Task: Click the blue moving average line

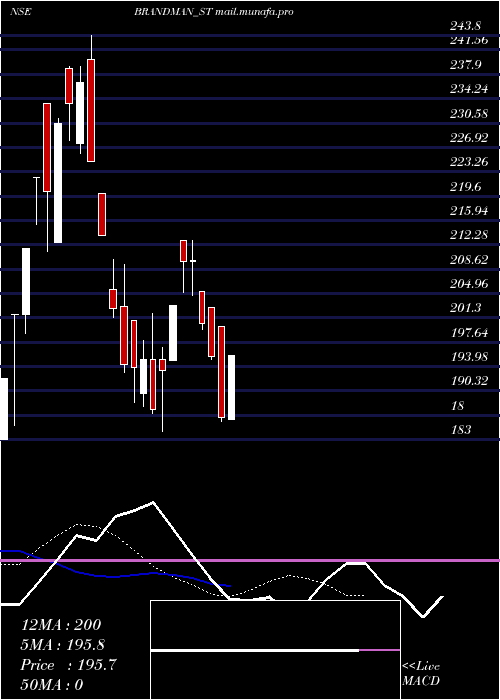Action: coord(116,576)
